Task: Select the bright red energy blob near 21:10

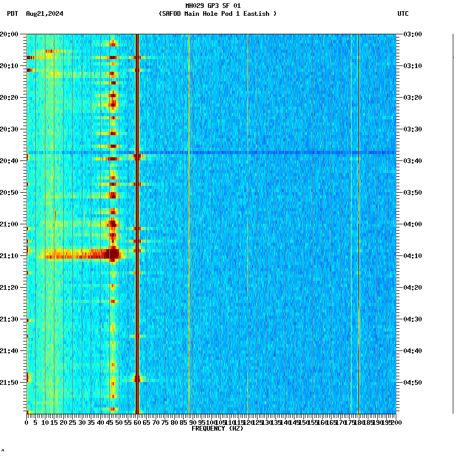Action: coord(112,255)
